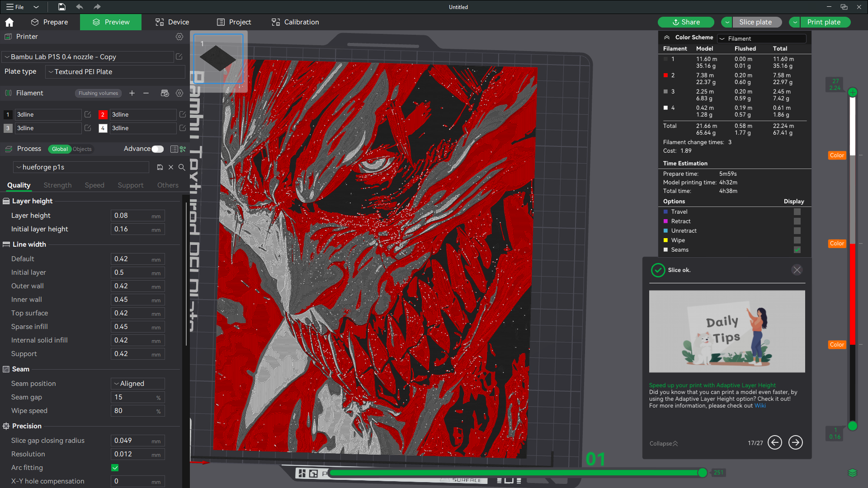Viewport: 868px width, 488px height.
Task: Open filament 2 3dline dropdown
Action: click(143, 114)
